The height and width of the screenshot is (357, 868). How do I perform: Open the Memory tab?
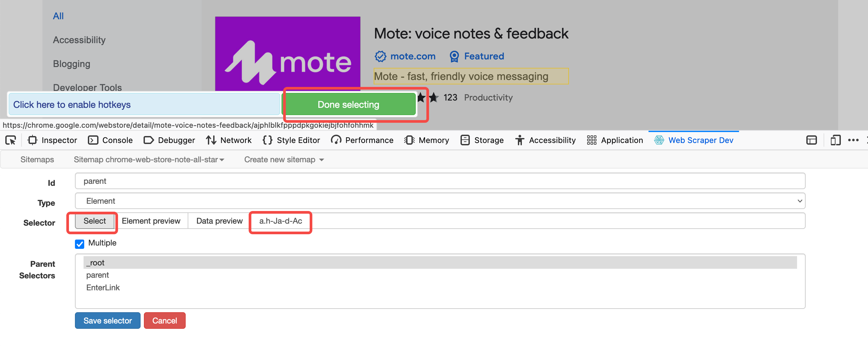426,140
